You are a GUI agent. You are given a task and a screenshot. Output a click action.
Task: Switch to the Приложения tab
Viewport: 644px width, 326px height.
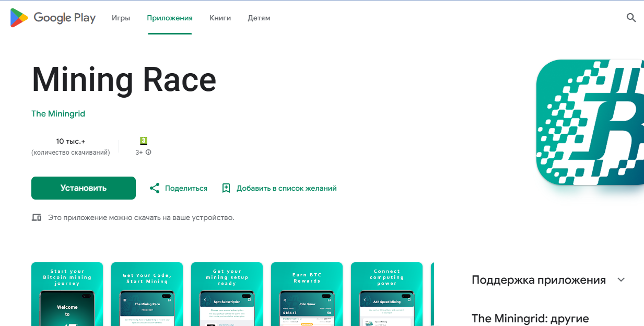(170, 18)
